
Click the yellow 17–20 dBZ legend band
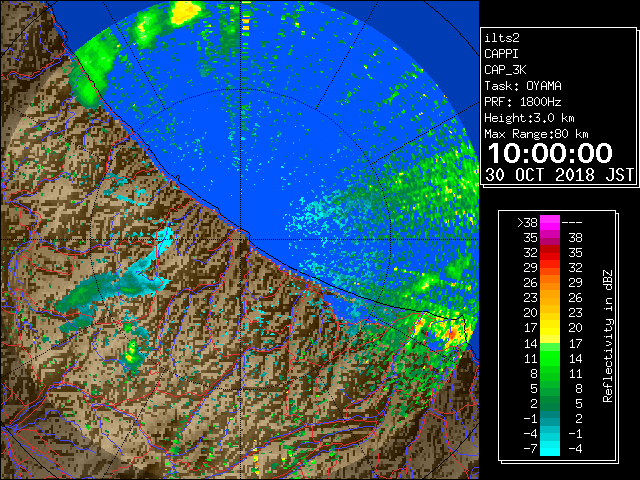point(550,328)
